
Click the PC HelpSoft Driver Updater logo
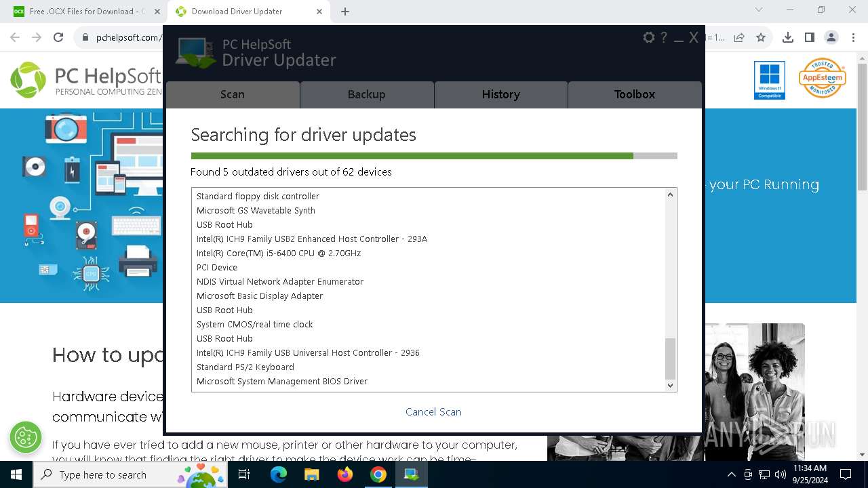(x=256, y=52)
